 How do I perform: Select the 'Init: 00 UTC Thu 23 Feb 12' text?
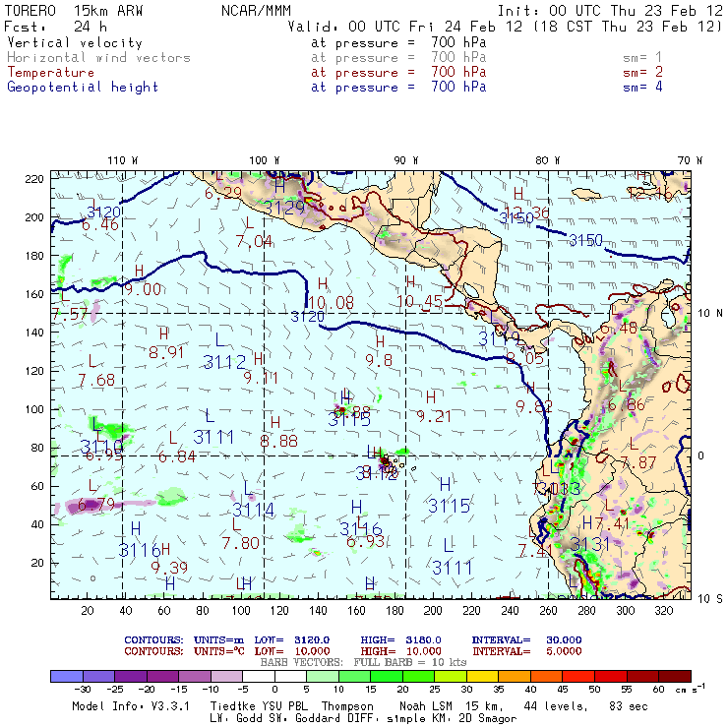(610, 11)
